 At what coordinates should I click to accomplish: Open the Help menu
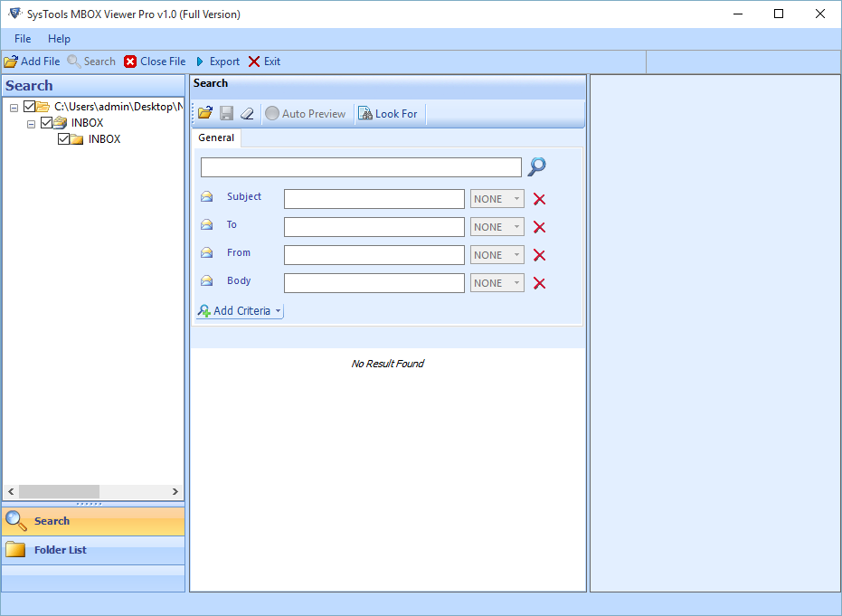59,39
